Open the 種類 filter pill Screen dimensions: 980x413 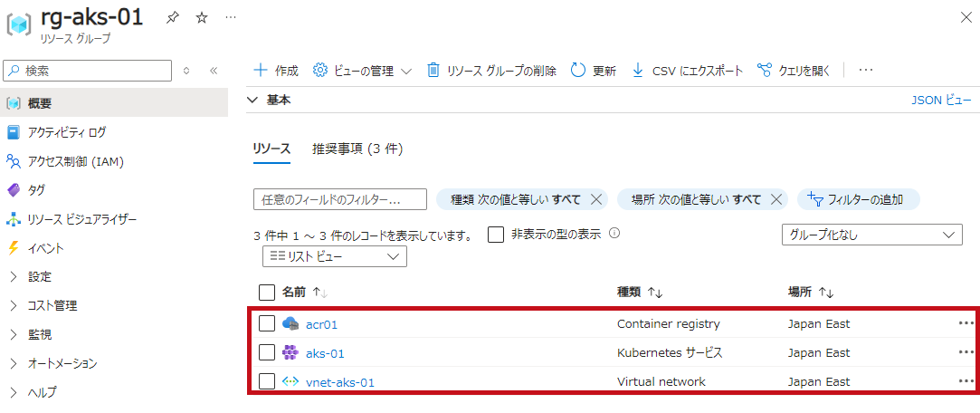click(x=516, y=199)
